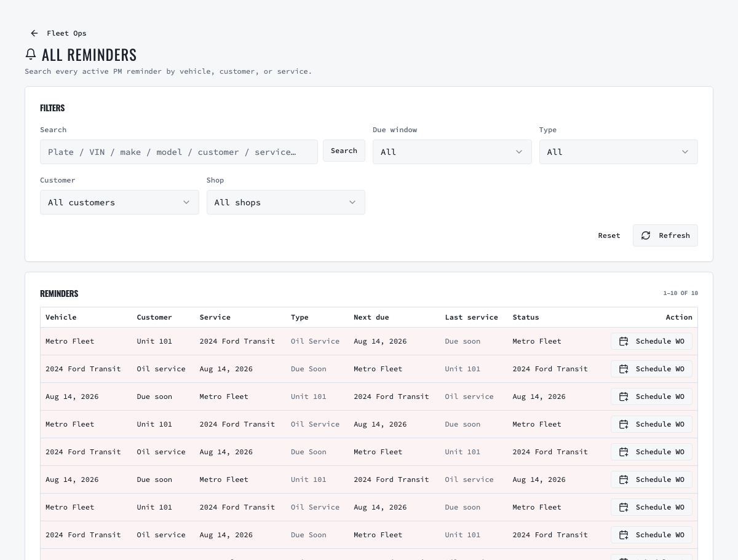Click the Service column header
The image size is (738, 560).
[x=215, y=317]
